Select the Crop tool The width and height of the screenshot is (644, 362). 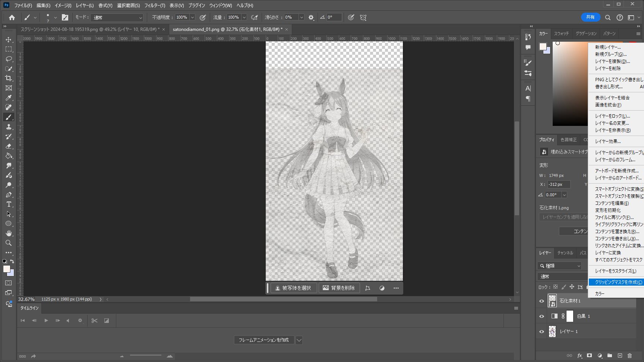click(x=9, y=78)
